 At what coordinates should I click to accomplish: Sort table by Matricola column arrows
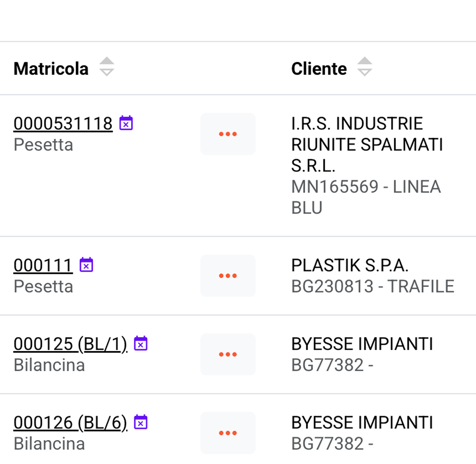tap(107, 68)
